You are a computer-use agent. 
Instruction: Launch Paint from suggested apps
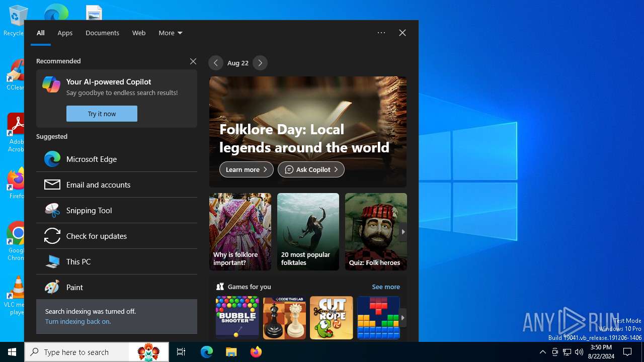point(117,287)
